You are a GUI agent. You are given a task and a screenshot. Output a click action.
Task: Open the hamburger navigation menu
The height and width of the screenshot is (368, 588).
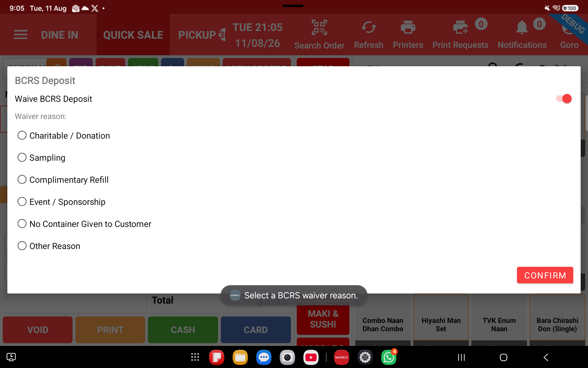click(x=21, y=35)
